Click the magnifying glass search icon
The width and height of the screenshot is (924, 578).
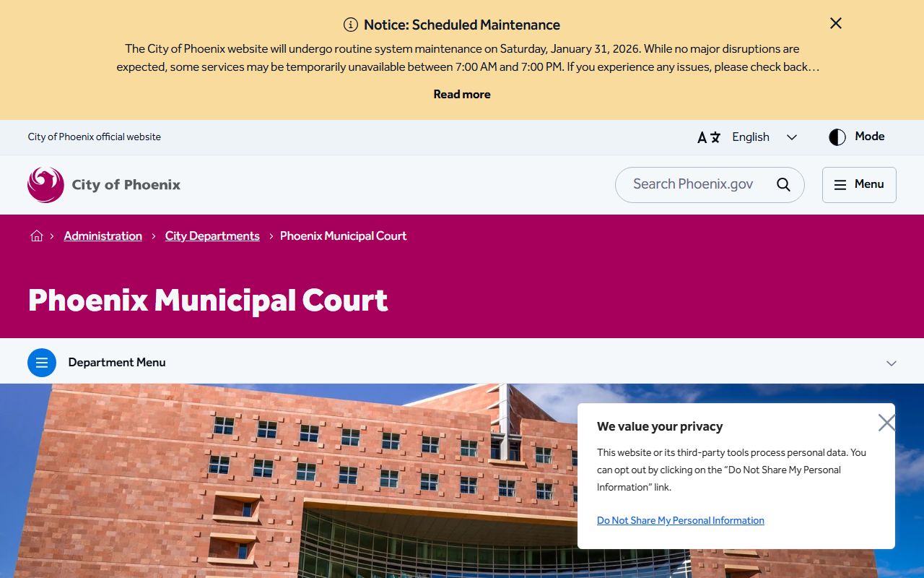coord(783,184)
